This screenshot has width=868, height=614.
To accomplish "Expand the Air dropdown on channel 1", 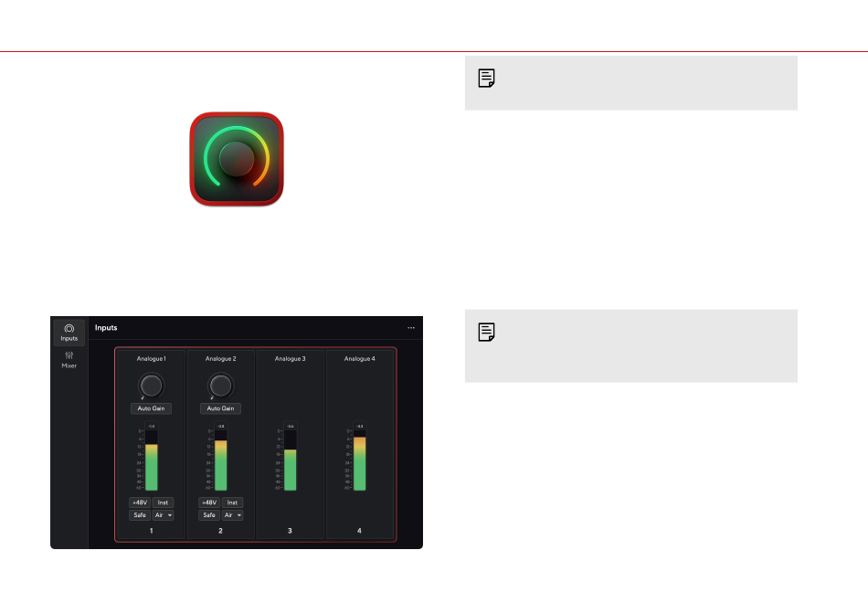I will [x=163, y=515].
